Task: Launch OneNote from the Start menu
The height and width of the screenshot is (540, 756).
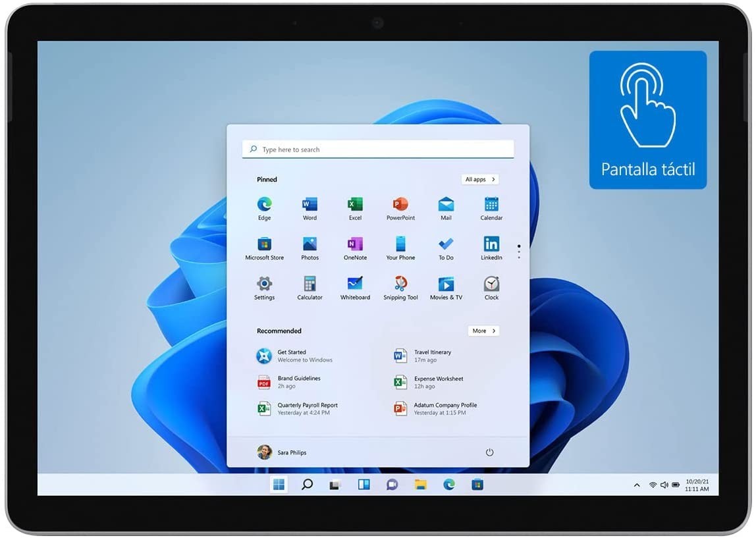Action: pyautogui.click(x=356, y=248)
